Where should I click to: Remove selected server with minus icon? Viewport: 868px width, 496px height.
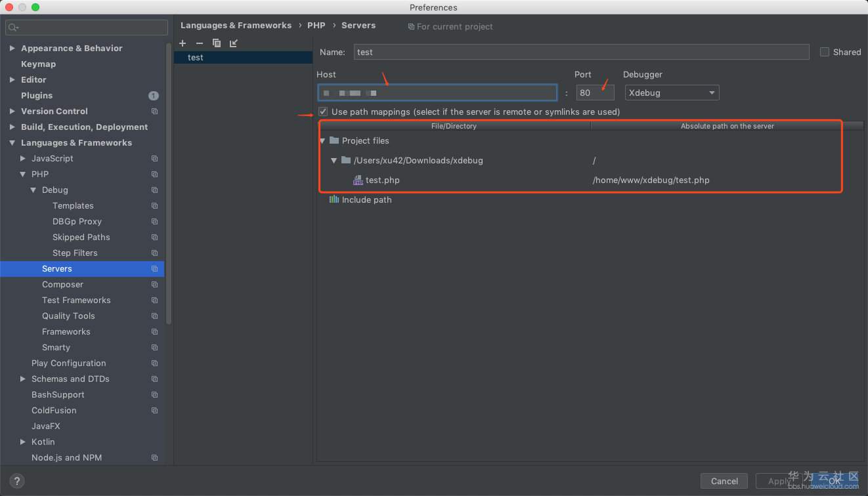click(200, 43)
